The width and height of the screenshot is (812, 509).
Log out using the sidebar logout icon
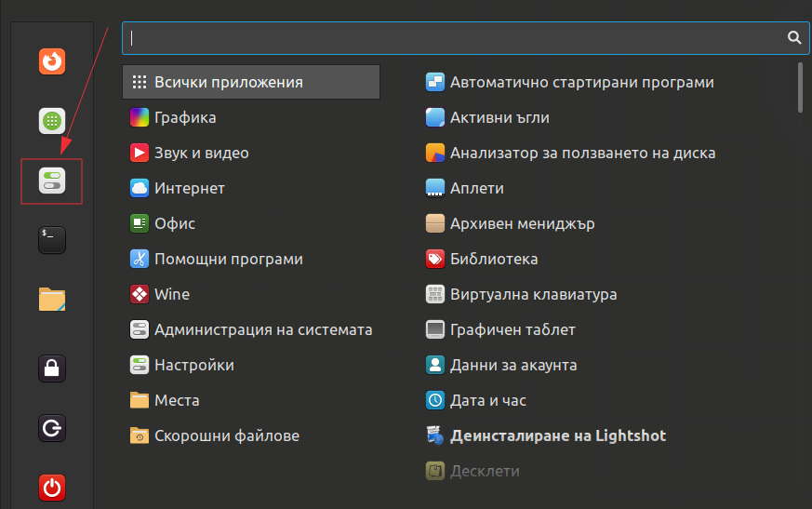(52, 428)
